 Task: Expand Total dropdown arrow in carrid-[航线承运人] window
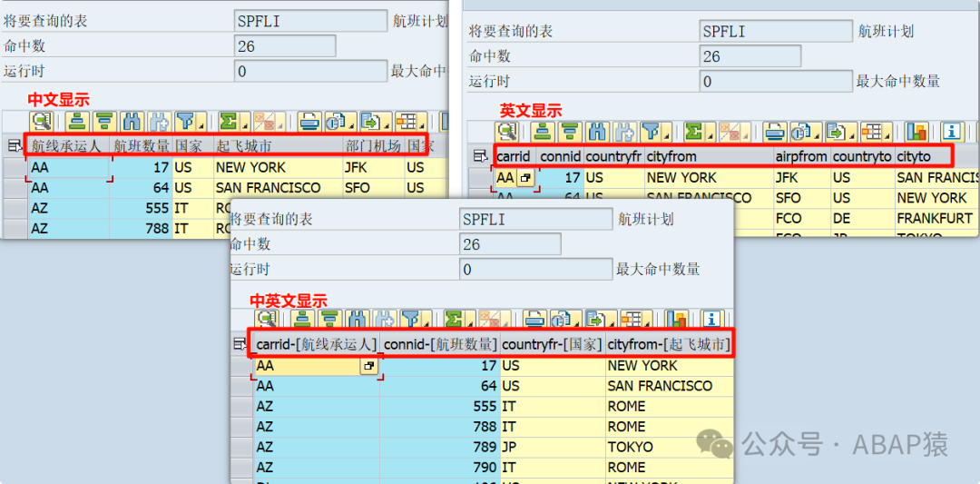click(471, 323)
